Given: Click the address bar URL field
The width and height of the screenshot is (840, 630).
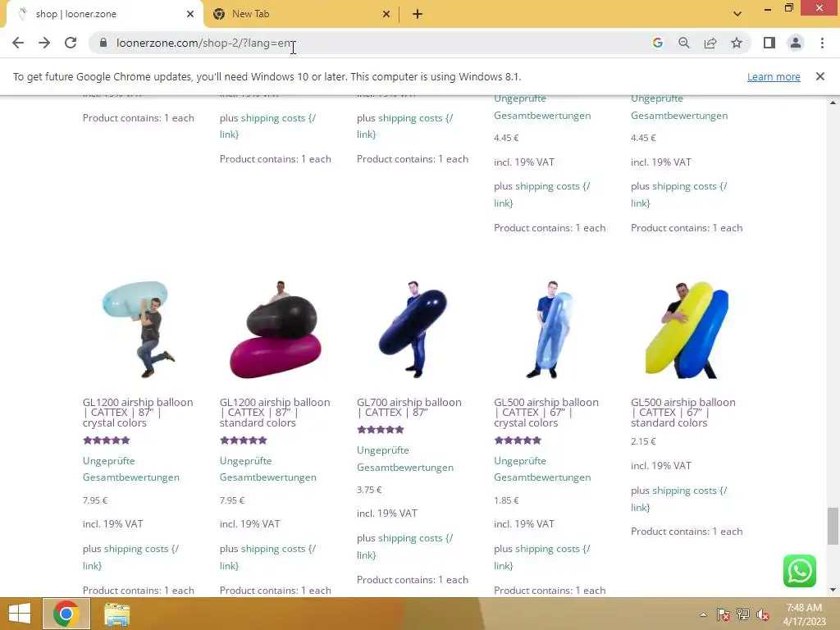Looking at the screenshot, I should pos(375,43).
